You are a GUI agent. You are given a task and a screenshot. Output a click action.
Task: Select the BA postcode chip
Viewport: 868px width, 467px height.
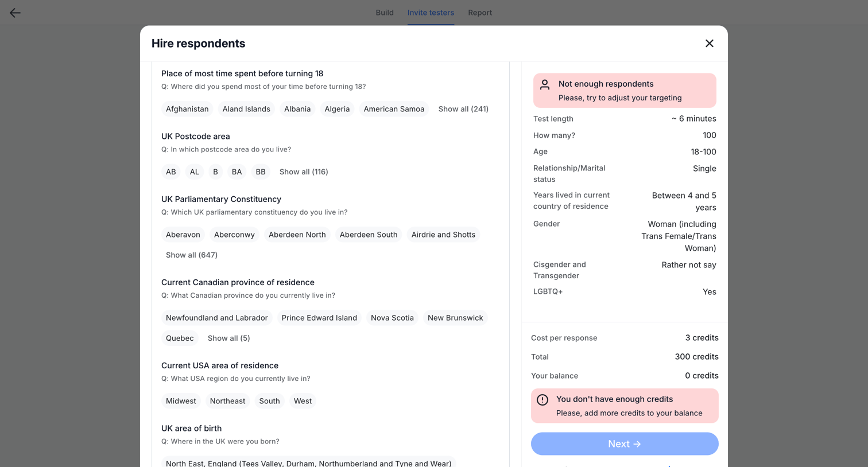(x=237, y=172)
